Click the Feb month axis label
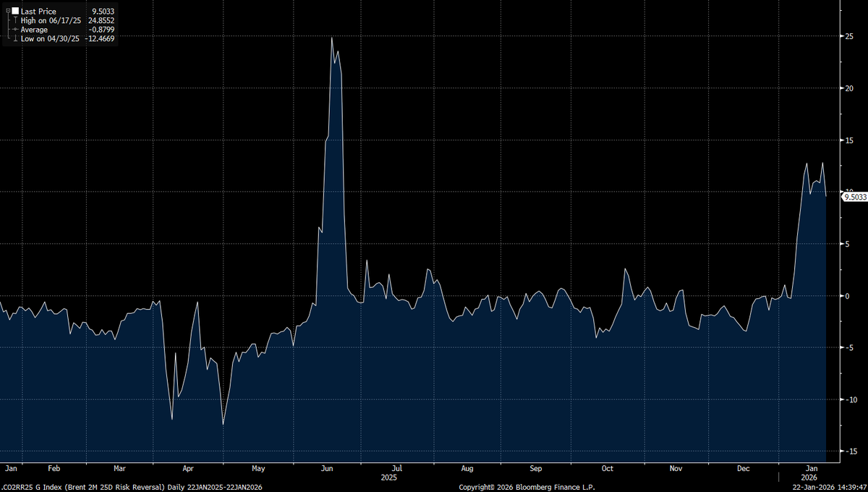 pos(54,469)
